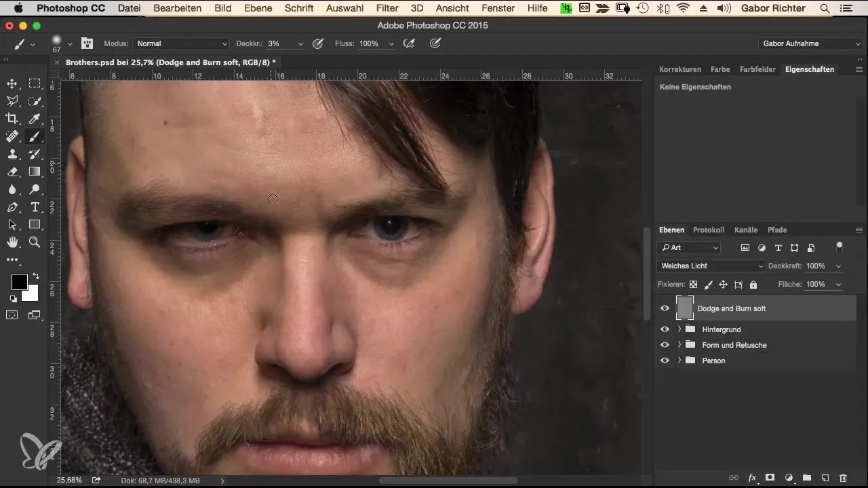Select the Clone Stamp tool
This screenshot has width=868, height=488.
click(x=12, y=155)
